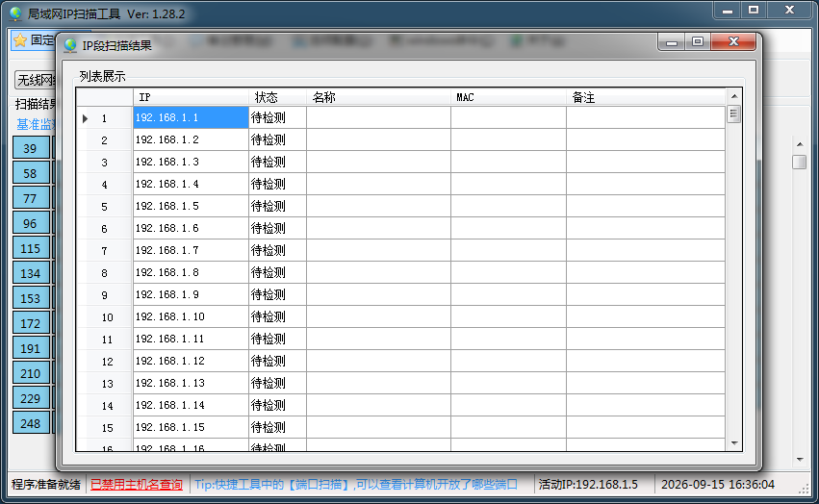Select the cell 192.168.1.2
The width and height of the screenshot is (819, 504).
191,139
